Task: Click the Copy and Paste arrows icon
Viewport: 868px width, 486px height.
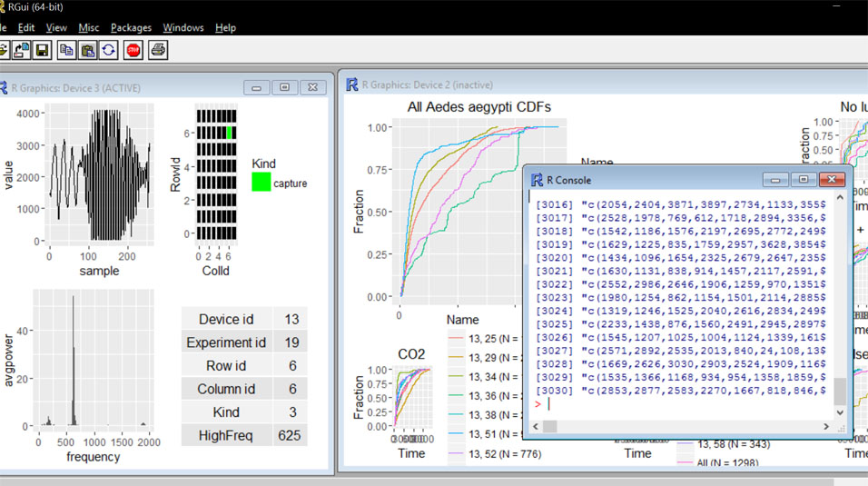Action: pos(109,50)
